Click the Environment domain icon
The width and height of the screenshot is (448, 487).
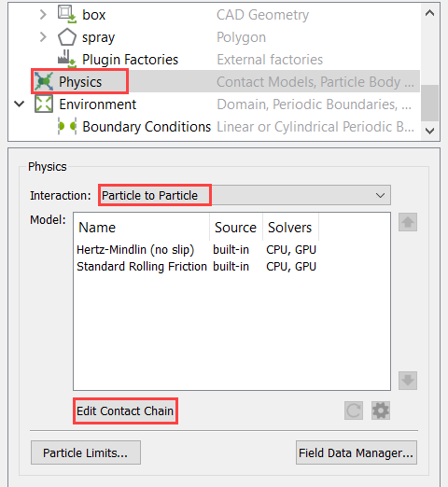(44, 104)
